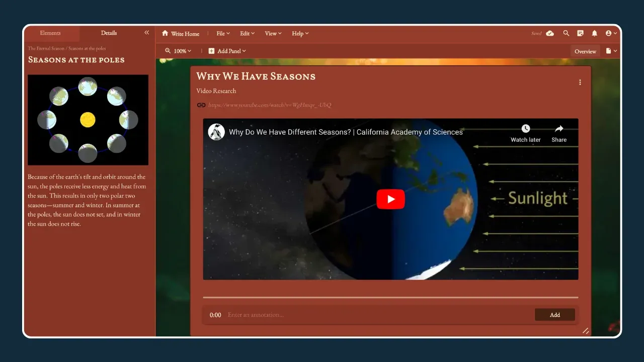Collapse the left sidebar panel
The width and height of the screenshot is (644, 362).
146,33
